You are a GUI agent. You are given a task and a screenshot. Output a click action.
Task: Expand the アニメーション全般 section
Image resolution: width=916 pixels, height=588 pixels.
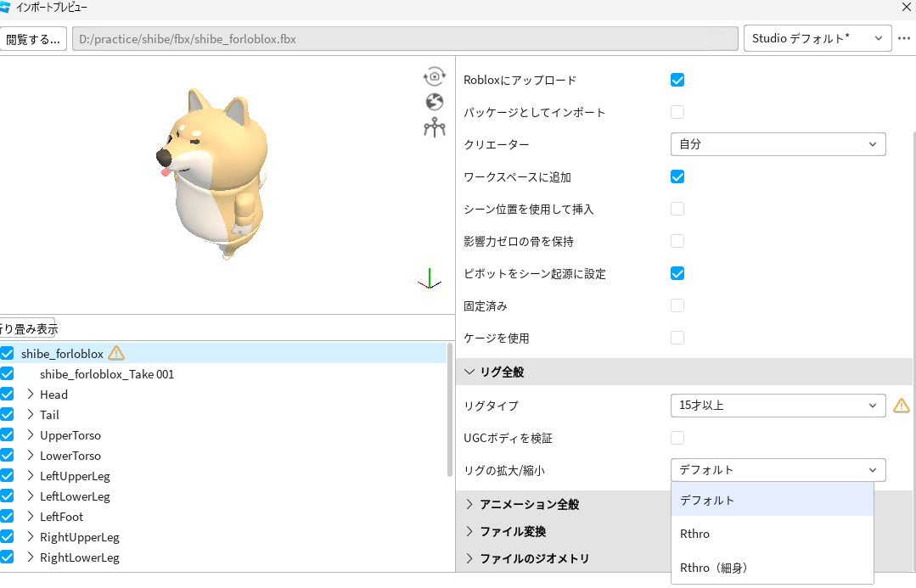coord(469,504)
